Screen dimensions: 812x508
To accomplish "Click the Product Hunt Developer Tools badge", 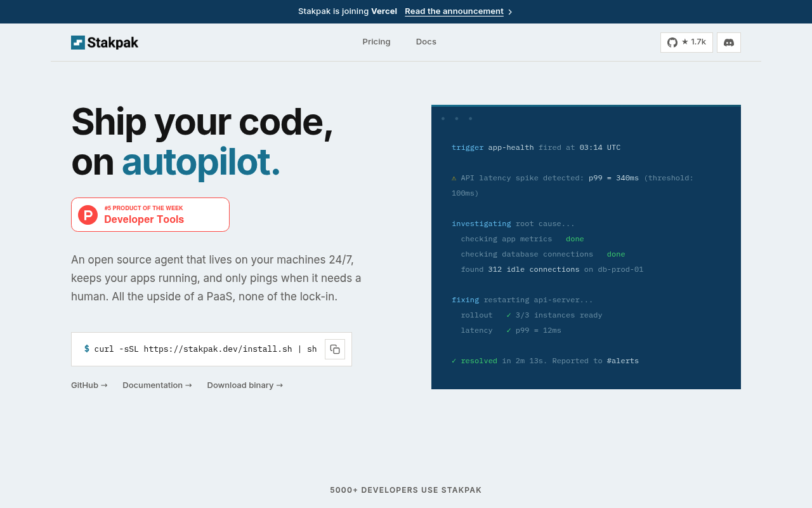I will (150, 215).
